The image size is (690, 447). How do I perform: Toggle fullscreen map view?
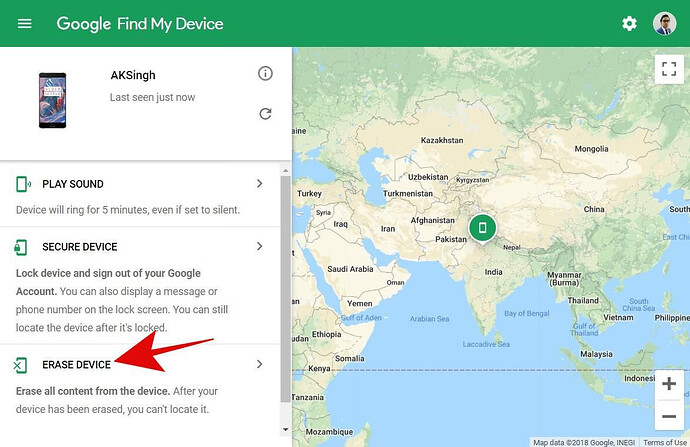pyautogui.click(x=669, y=69)
